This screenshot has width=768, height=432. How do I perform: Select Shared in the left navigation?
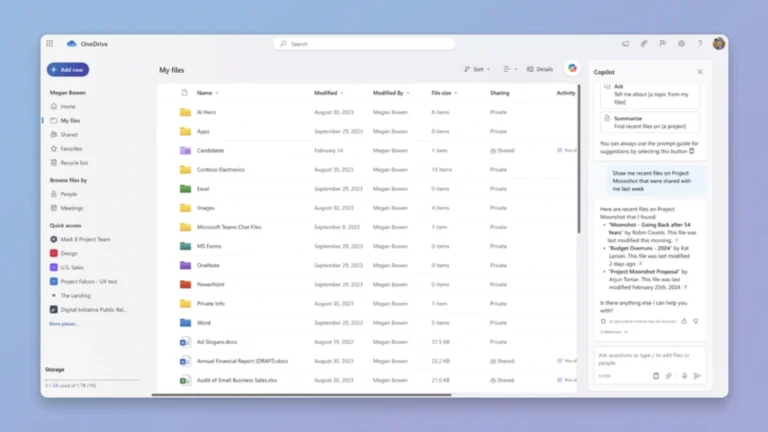[68, 134]
